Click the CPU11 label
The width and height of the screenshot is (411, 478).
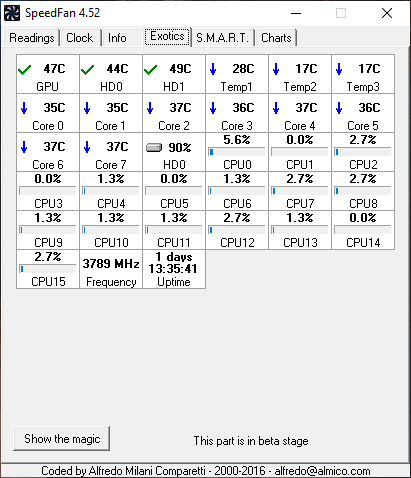174,242
